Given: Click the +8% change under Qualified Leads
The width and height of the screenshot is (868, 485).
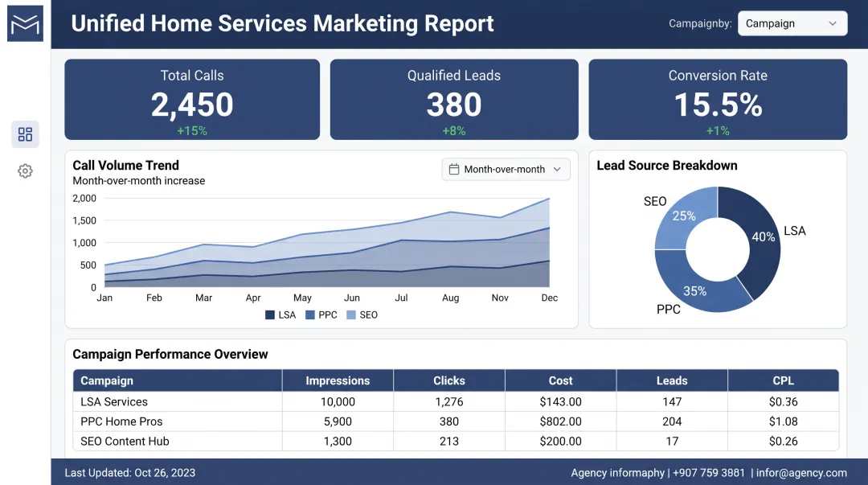Looking at the screenshot, I should (454, 131).
